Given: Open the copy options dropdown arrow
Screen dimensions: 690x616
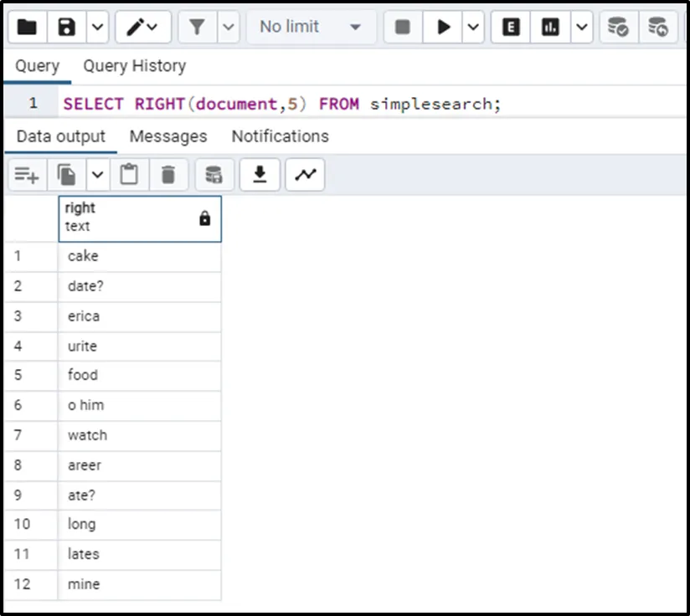Looking at the screenshot, I should (x=98, y=174).
